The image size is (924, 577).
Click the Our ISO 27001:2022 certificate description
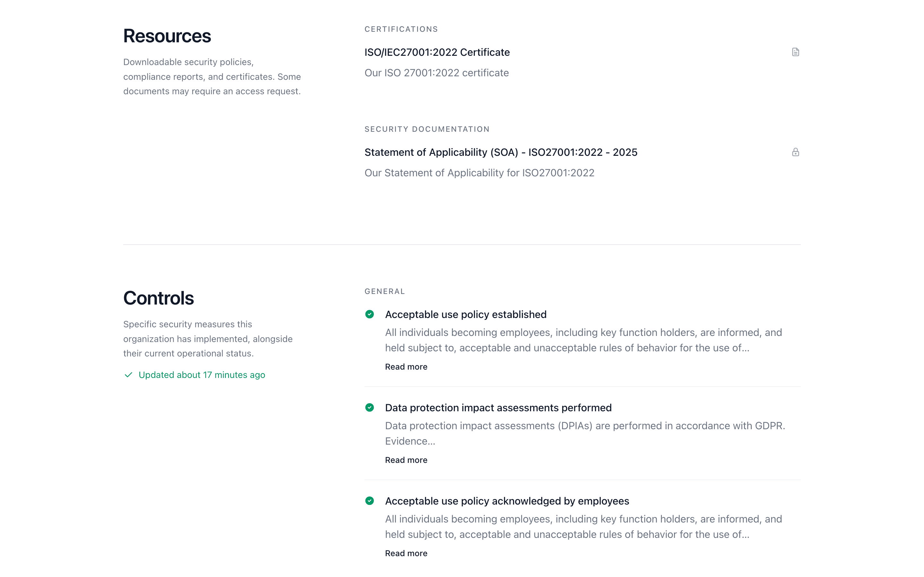coord(436,73)
